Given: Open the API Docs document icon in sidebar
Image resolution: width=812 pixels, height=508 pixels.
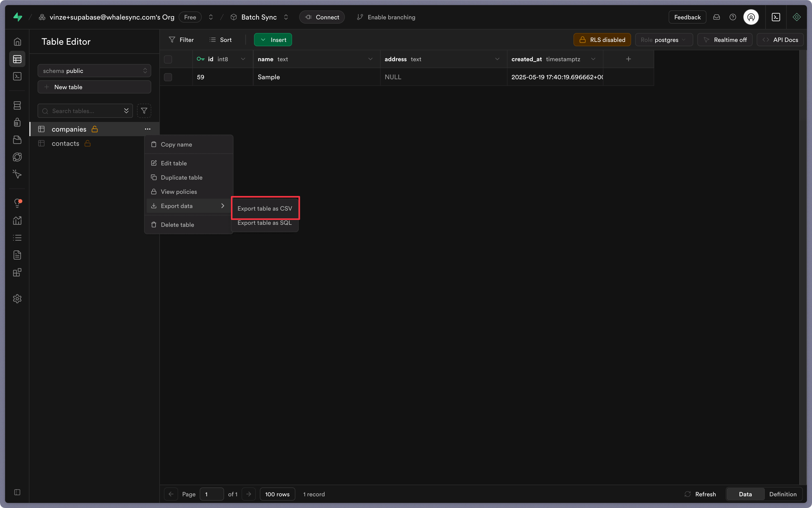Looking at the screenshot, I should point(17,255).
